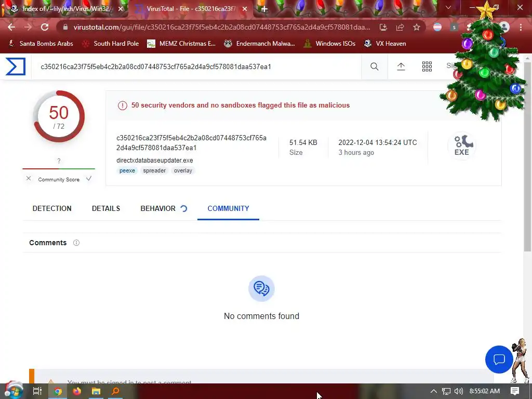Open the apps grid menu icon
Image resolution: width=532 pixels, height=399 pixels.
427,66
